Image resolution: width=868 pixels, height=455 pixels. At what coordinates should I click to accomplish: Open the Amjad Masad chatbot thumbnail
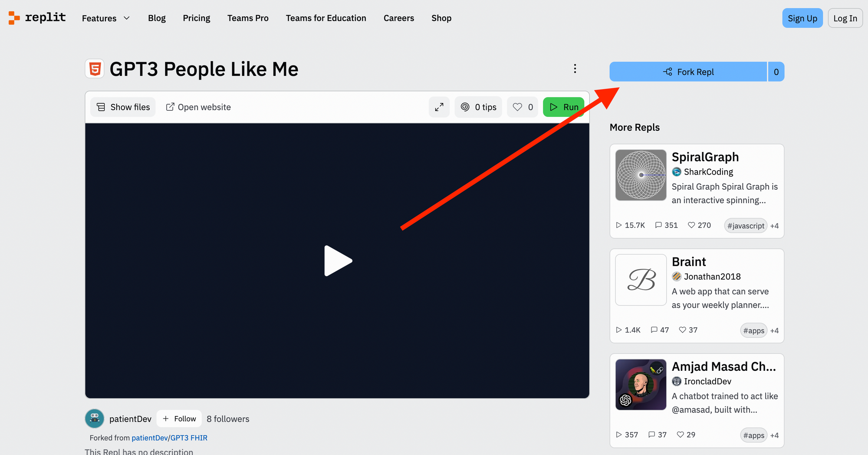641,384
